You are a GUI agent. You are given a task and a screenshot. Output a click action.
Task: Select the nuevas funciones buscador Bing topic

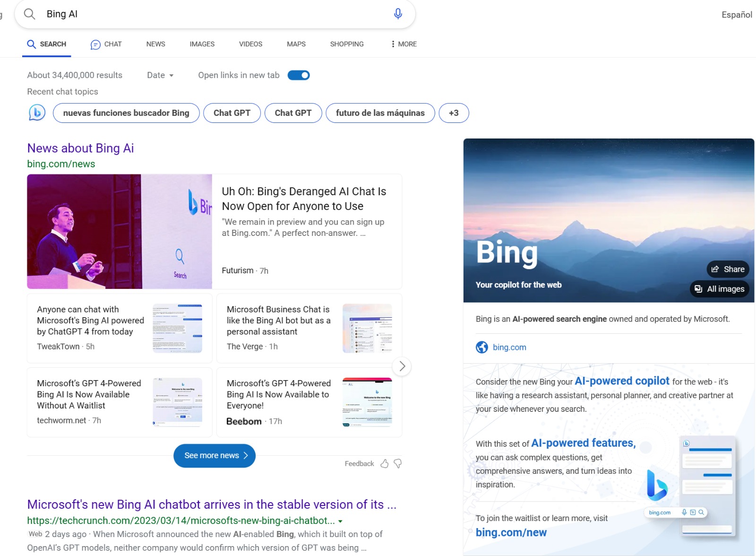click(x=126, y=113)
